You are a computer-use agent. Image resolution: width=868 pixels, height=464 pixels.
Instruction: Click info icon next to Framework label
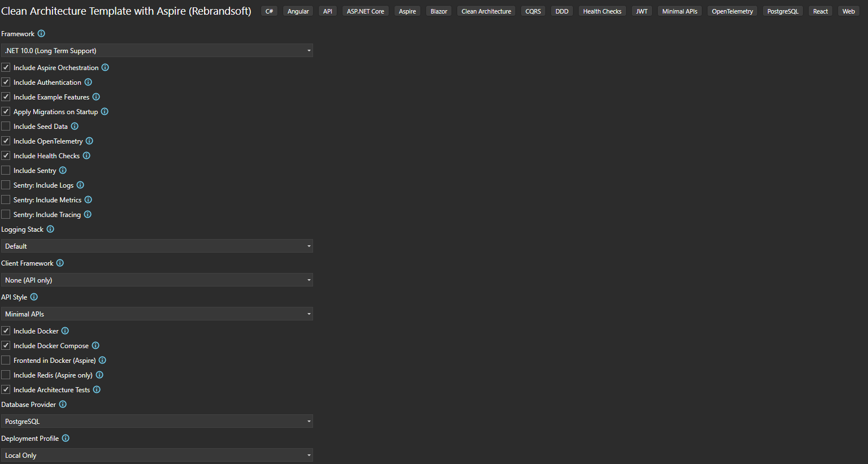pyautogui.click(x=41, y=34)
